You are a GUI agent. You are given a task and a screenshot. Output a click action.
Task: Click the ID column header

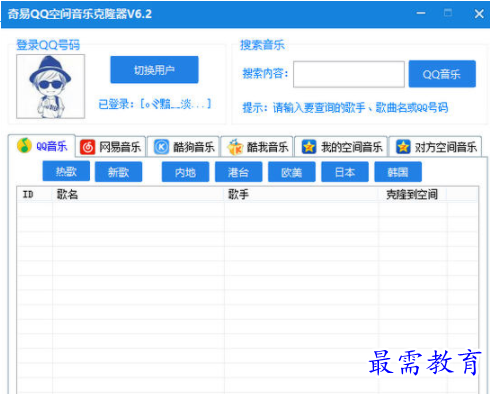35,194
